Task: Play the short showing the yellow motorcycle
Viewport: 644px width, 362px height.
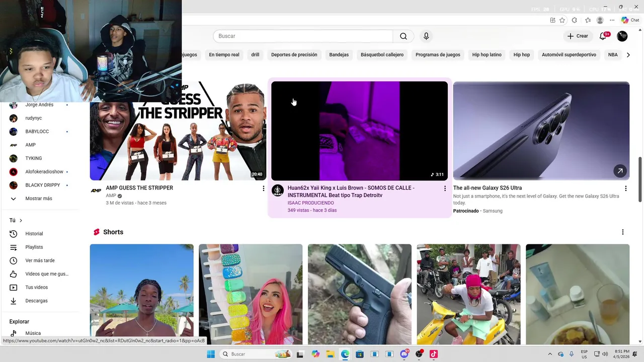Action: pos(468,294)
